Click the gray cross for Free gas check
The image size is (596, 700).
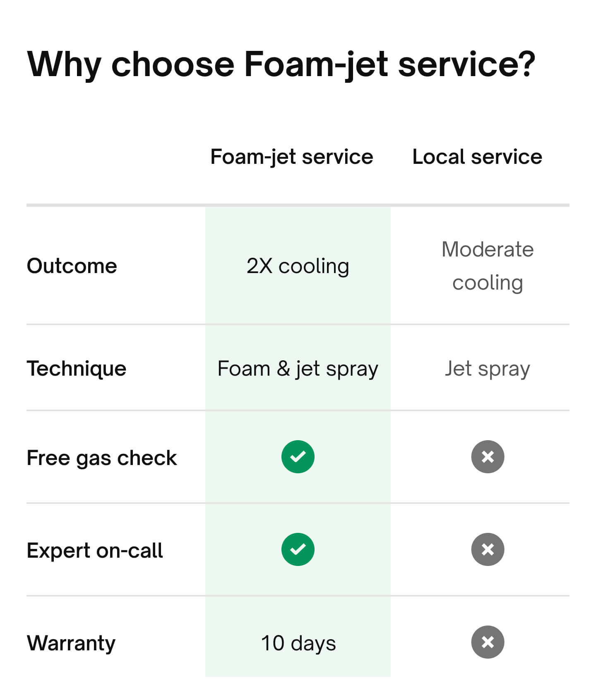pyautogui.click(x=488, y=457)
